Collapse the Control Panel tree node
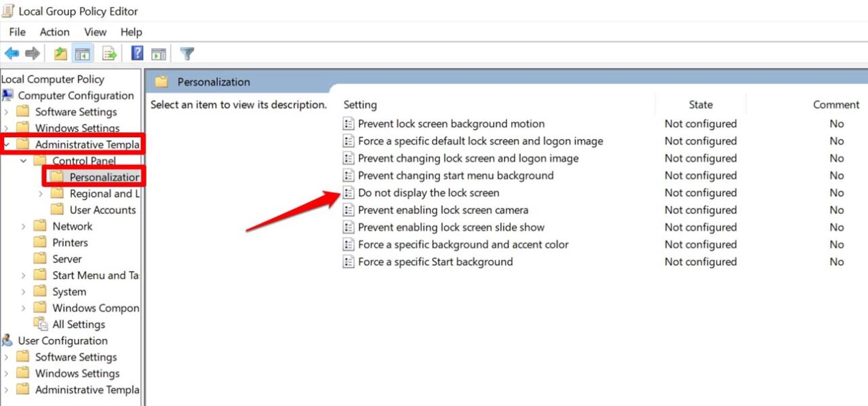Viewport: 868px width, 406px height. pyautogui.click(x=24, y=161)
